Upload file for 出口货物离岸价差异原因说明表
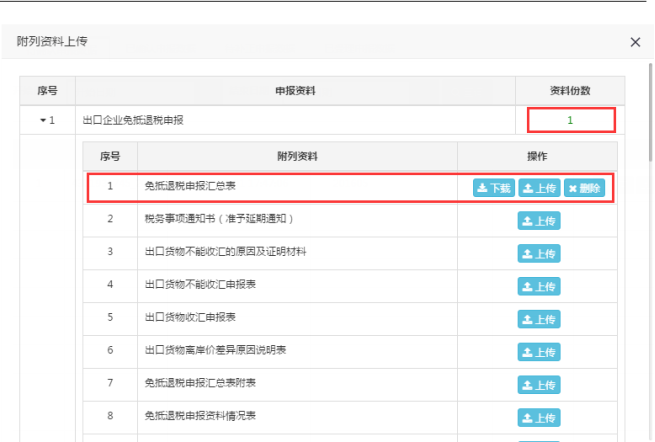Screen dimensions: 655x442 [x=538, y=353]
